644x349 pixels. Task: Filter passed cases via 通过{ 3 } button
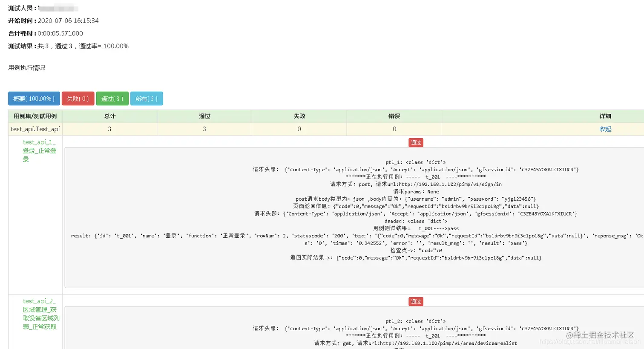pos(112,98)
